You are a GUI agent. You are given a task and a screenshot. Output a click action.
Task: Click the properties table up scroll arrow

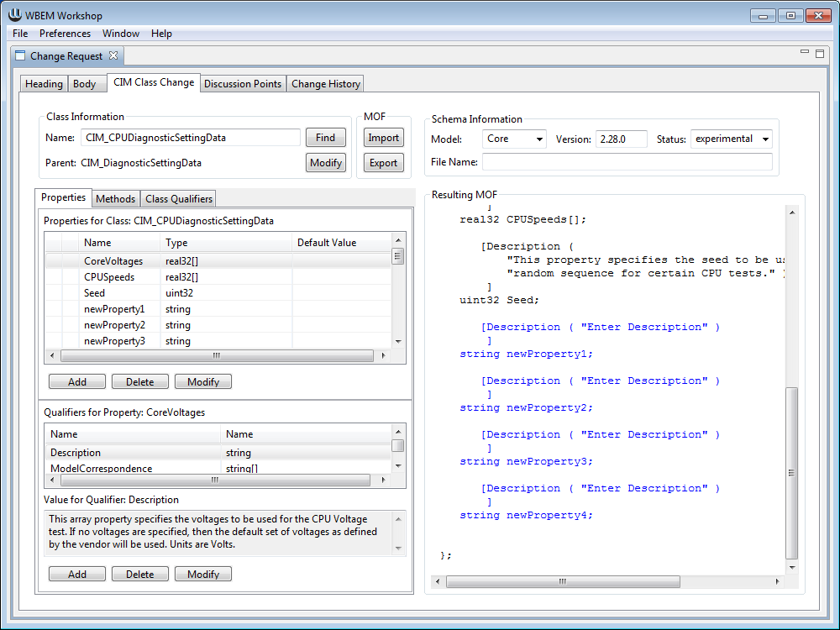(398, 240)
